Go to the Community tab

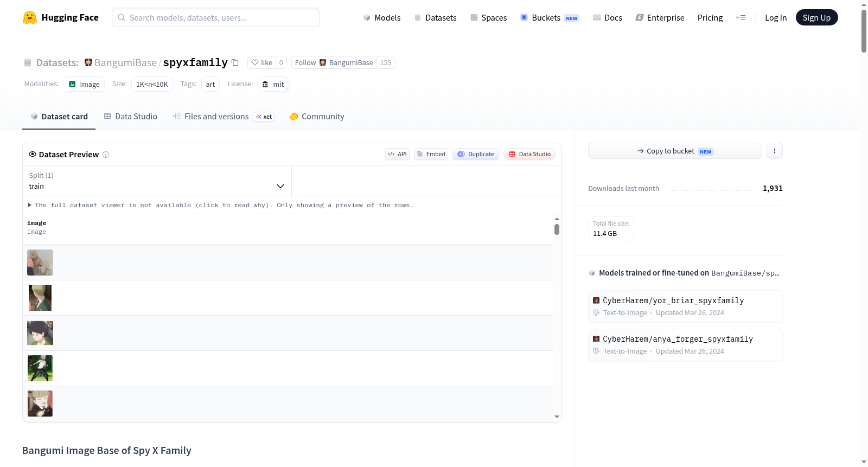[317, 116]
